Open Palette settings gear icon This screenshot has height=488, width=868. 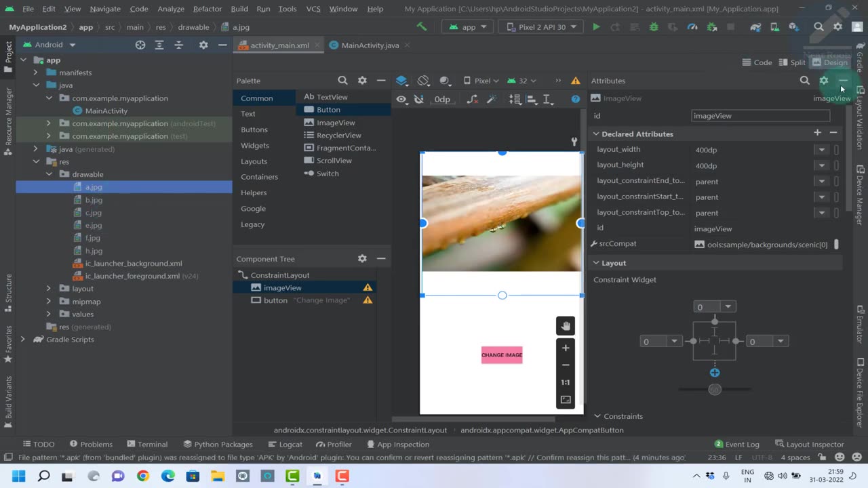click(x=362, y=81)
